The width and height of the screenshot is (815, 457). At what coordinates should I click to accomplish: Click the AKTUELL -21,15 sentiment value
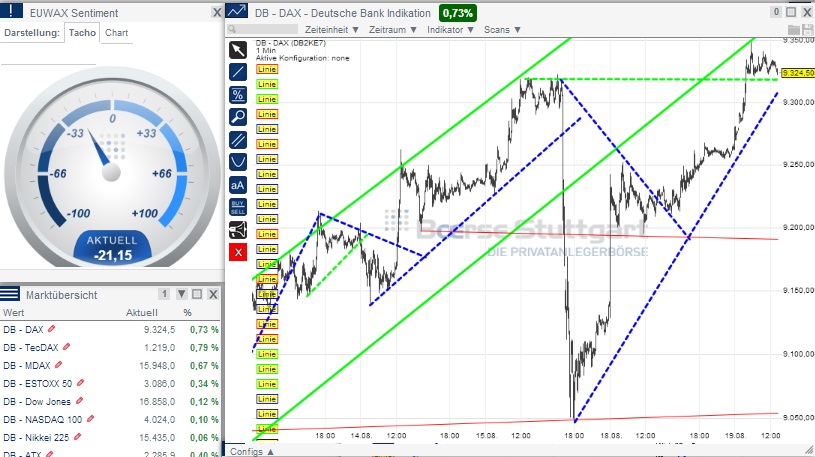click(x=112, y=249)
